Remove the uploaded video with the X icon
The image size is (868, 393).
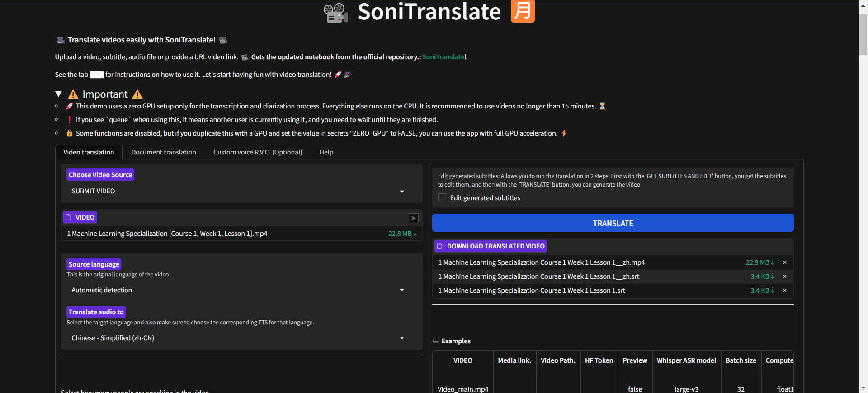pos(413,218)
